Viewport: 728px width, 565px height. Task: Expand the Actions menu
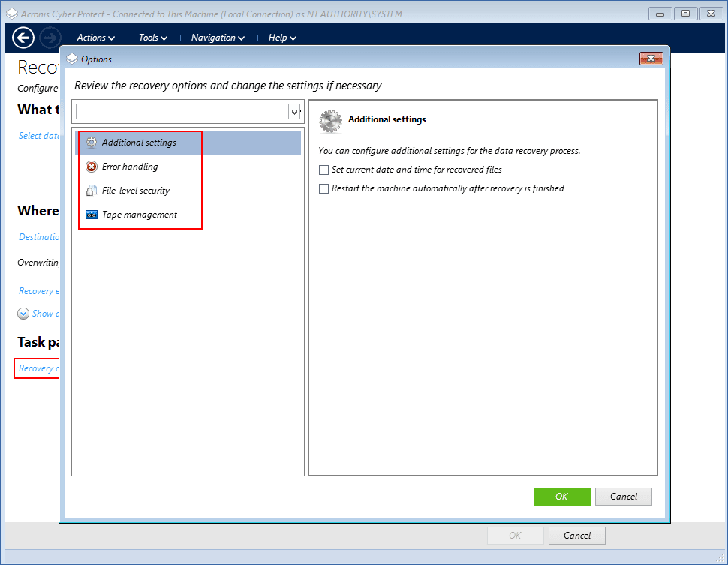click(95, 38)
